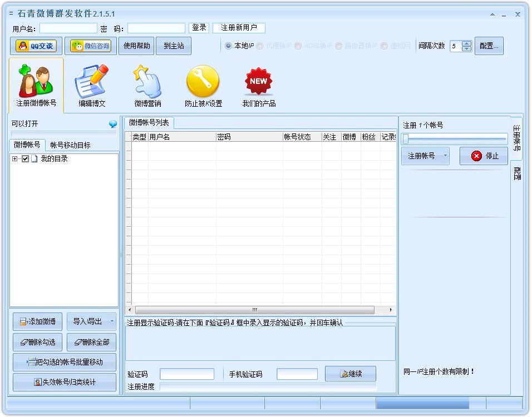Select the 本地IP radio button
The width and height of the screenshot is (532, 417).
(x=228, y=46)
